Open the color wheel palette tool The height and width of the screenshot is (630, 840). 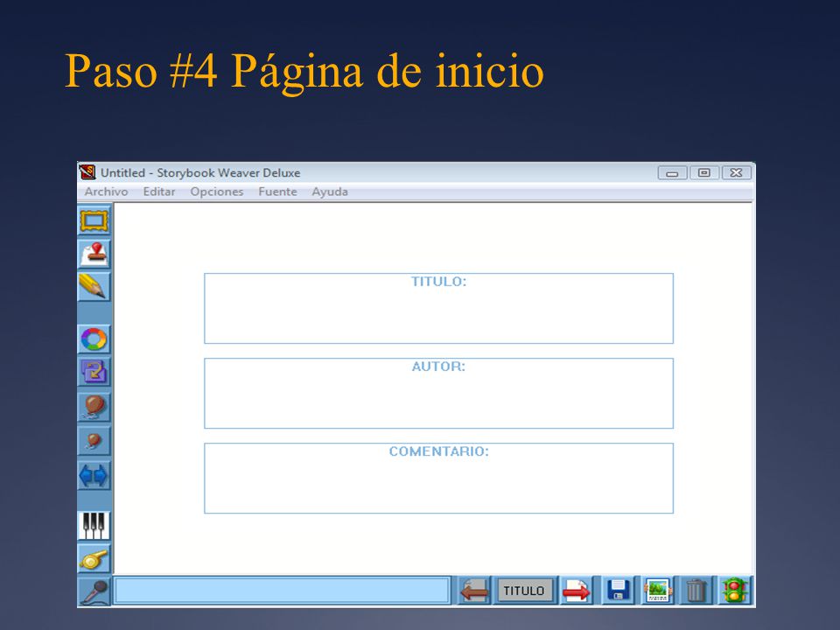coord(94,339)
